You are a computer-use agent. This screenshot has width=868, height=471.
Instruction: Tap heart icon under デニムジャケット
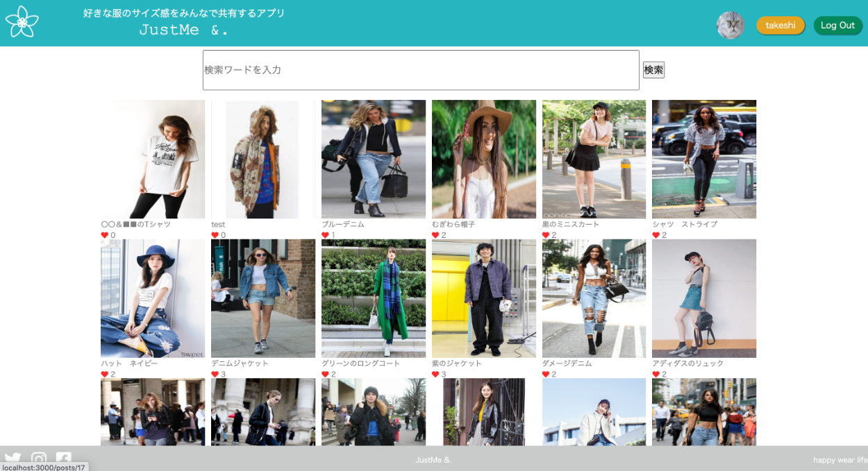(x=215, y=375)
